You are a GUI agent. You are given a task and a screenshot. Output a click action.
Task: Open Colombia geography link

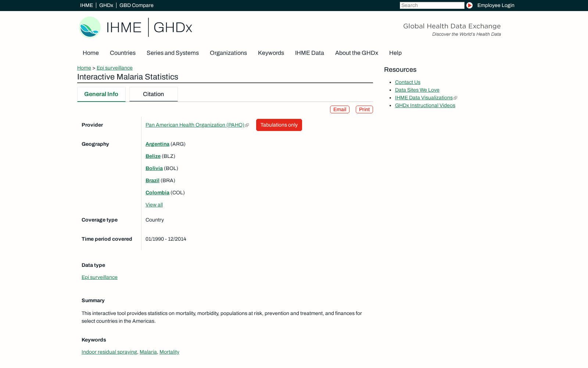pyautogui.click(x=157, y=193)
